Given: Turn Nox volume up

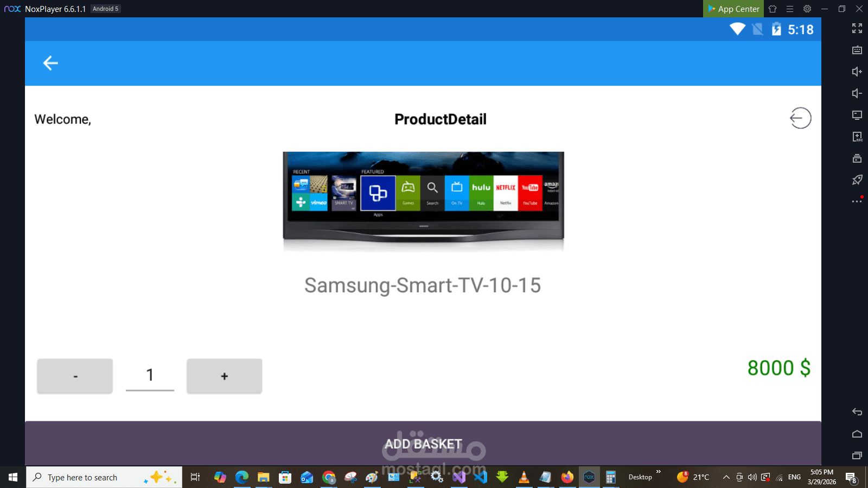Looking at the screenshot, I should coord(857,72).
